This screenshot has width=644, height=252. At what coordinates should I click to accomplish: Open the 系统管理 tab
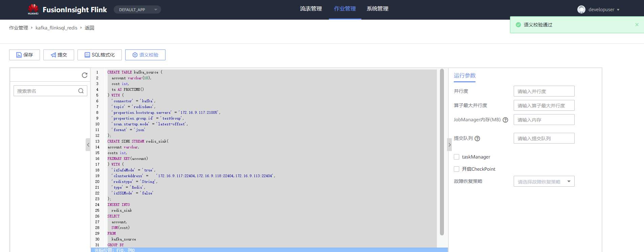tap(377, 9)
